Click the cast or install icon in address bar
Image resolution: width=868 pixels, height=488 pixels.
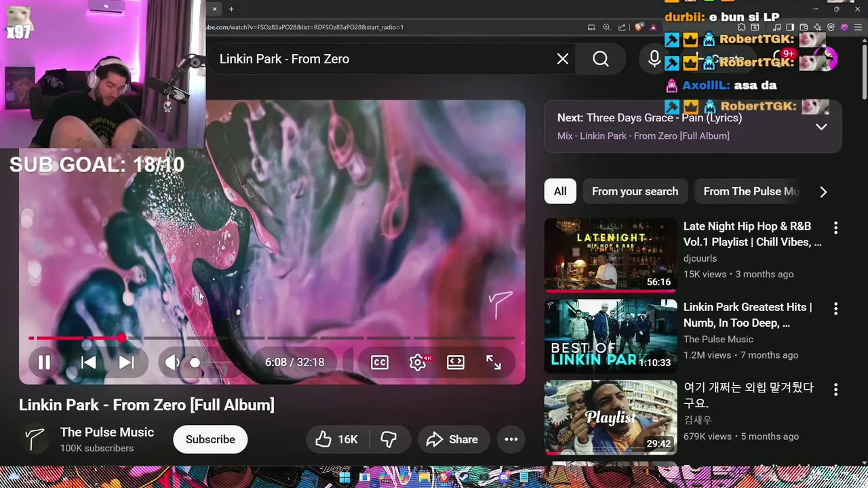(x=591, y=27)
